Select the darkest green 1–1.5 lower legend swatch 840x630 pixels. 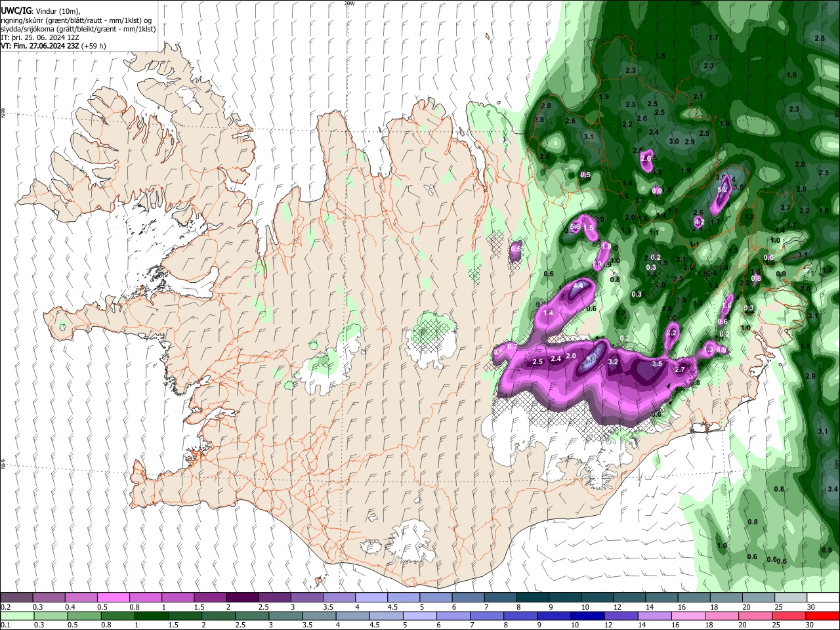coord(151,616)
